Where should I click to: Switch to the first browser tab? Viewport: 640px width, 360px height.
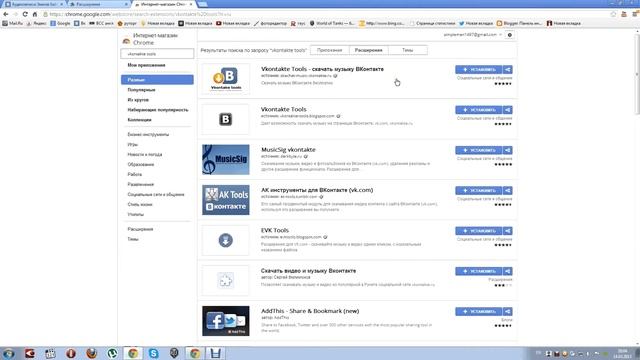coord(33,4)
